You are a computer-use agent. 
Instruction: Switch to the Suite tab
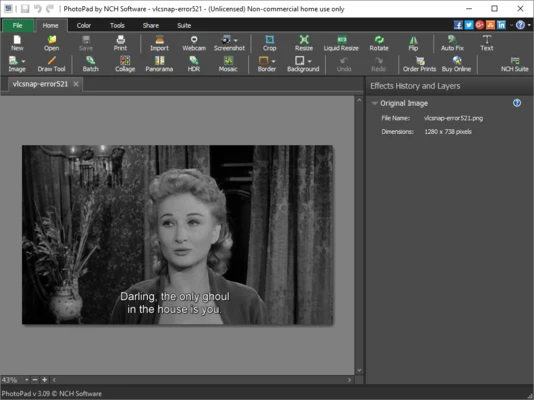pos(184,26)
